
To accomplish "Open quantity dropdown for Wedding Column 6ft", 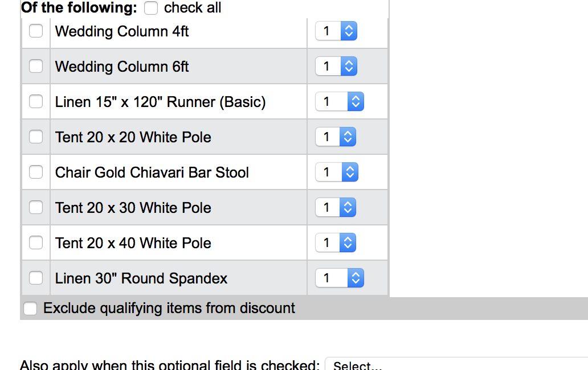I will point(336,66).
